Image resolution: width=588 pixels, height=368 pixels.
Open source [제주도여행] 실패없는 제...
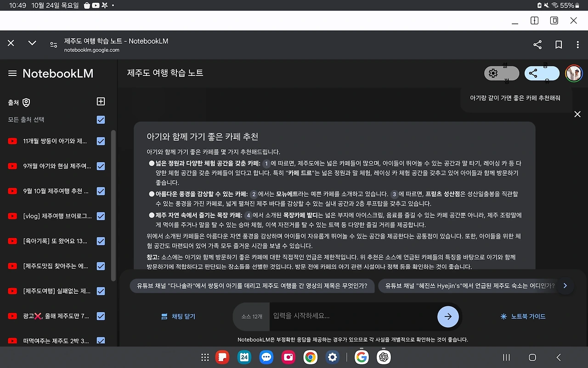tap(57, 291)
